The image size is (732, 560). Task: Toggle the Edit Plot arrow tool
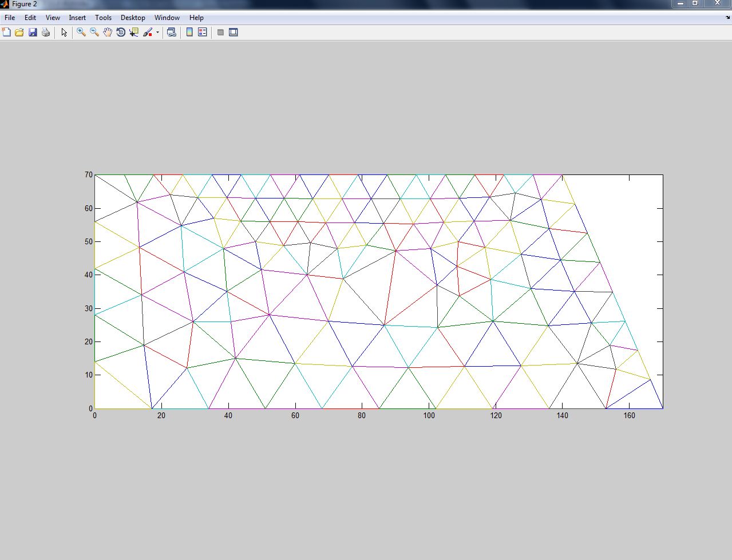coord(64,33)
